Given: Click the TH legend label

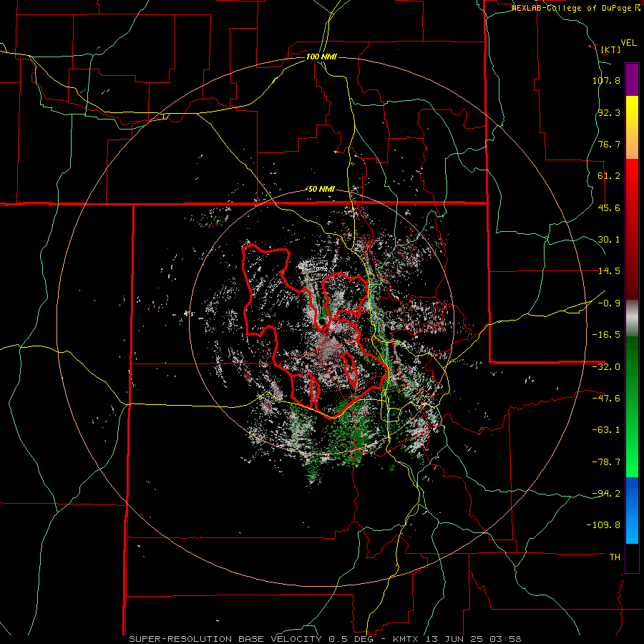Looking at the screenshot, I should point(615,557).
